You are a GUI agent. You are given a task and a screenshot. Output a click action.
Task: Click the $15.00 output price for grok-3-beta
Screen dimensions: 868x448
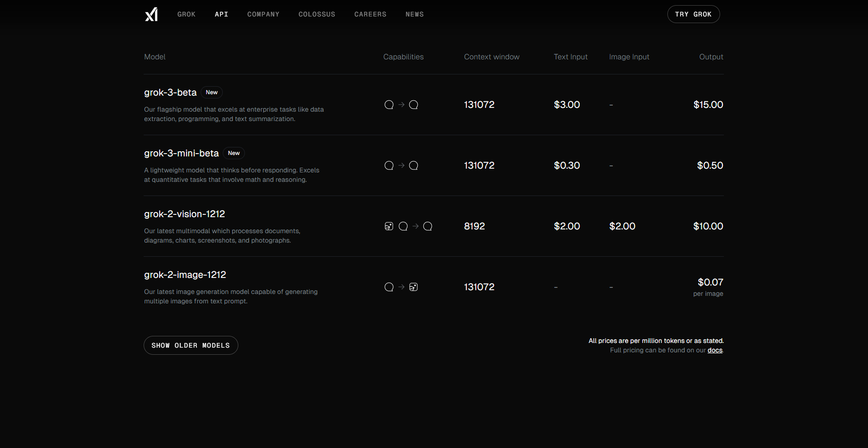pyautogui.click(x=708, y=105)
